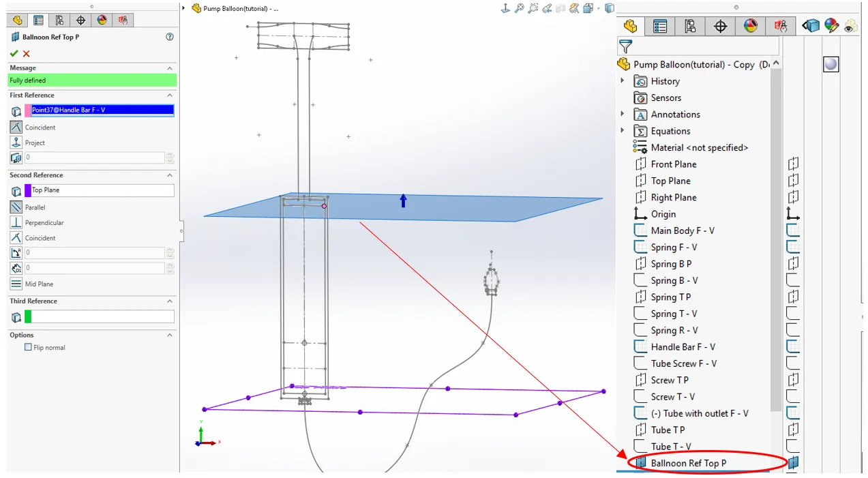Confirm the plane with the green checkmark

[14, 54]
